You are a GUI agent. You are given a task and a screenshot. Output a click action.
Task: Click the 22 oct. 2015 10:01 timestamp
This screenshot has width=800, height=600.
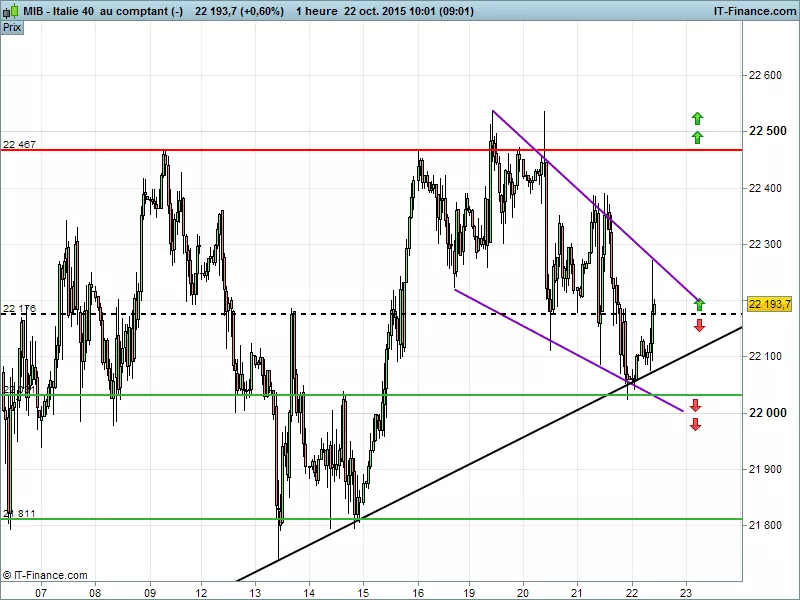pyautogui.click(x=409, y=11)
